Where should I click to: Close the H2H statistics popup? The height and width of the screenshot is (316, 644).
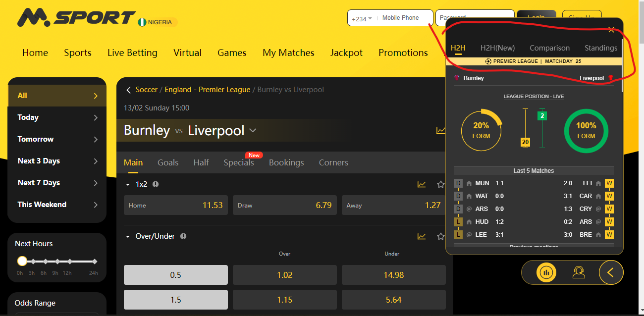611,30
